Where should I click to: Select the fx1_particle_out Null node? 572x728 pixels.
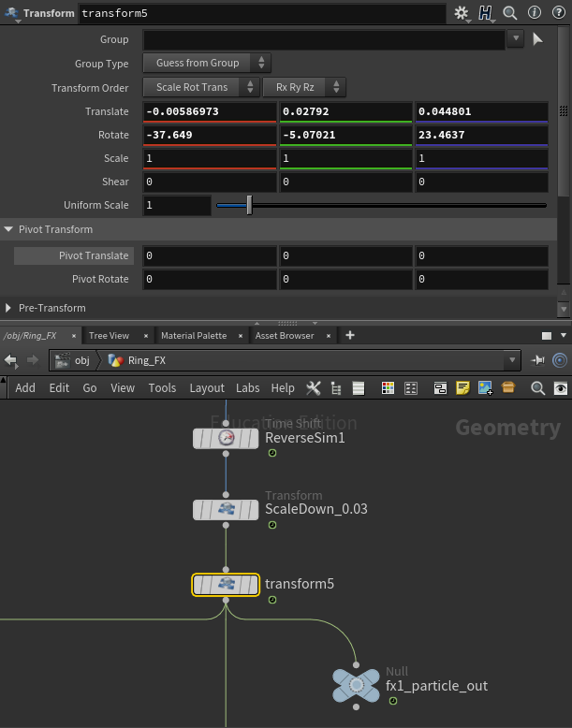point(357,685)
